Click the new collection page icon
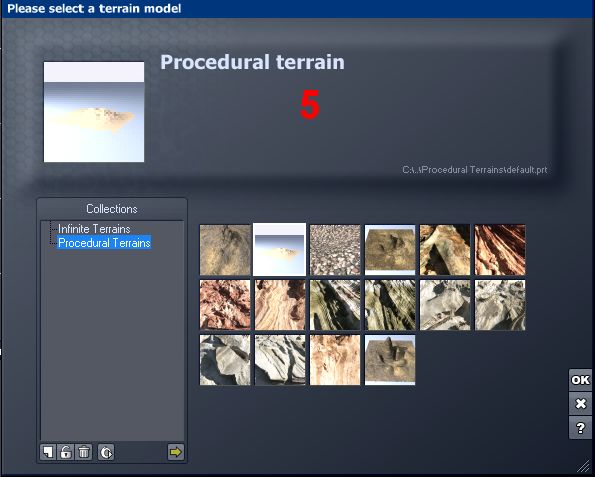 [48, 452]
